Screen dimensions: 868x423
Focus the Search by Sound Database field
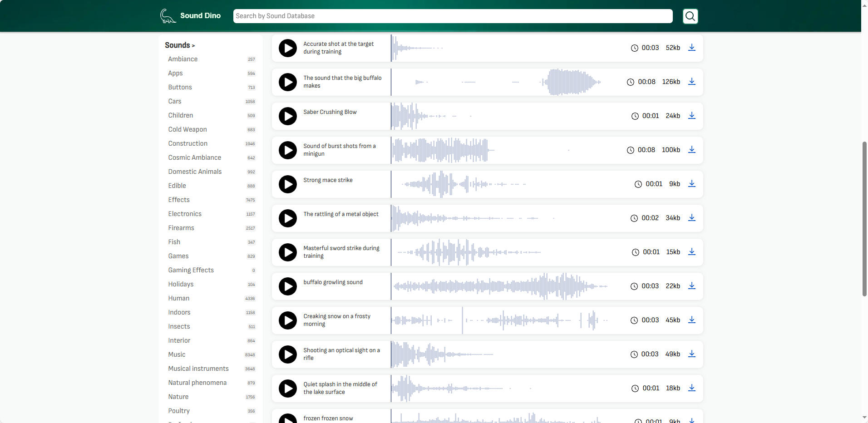tap(453, 16)
